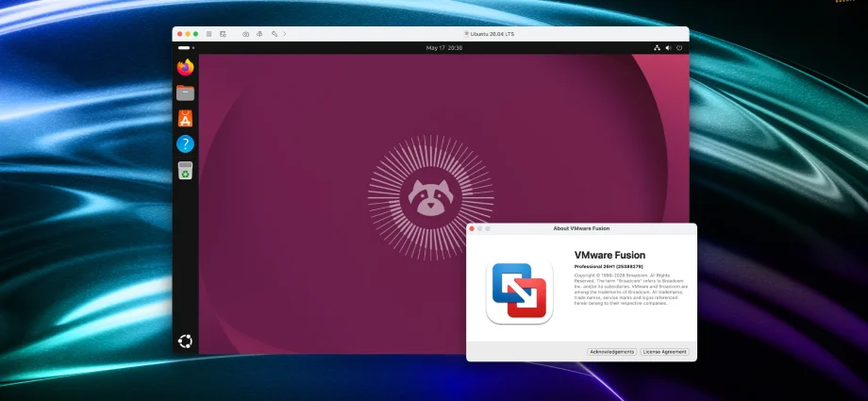This screenshot has width=868, height=401.
Task: Click the VMware Fusion heading text
Action: 609,255
